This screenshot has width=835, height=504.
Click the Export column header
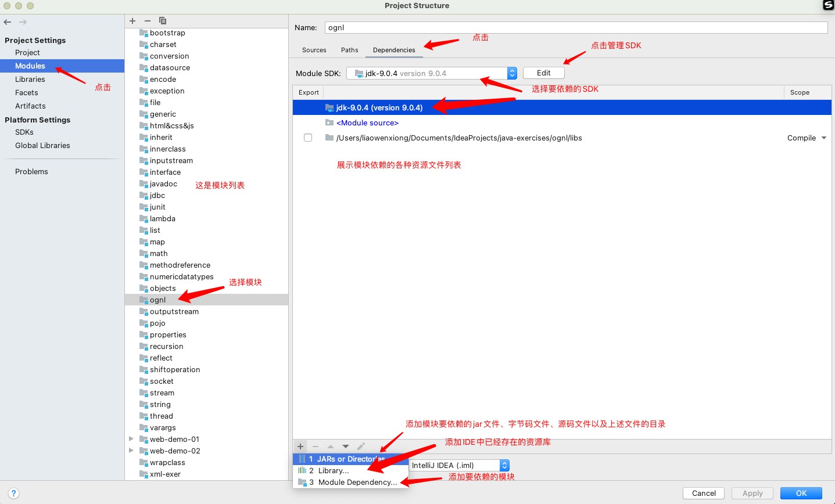[x=309, y=92]
